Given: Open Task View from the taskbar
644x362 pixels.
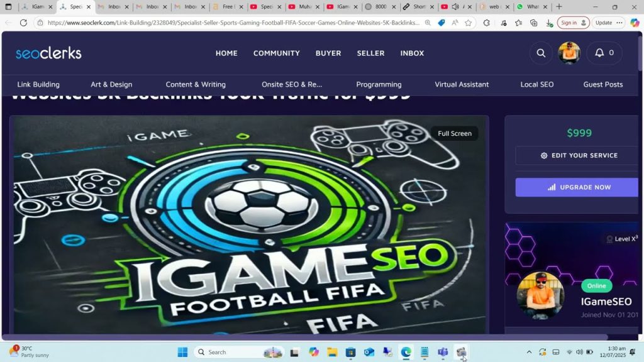Looking at the screenshot, I should [294, 352].
